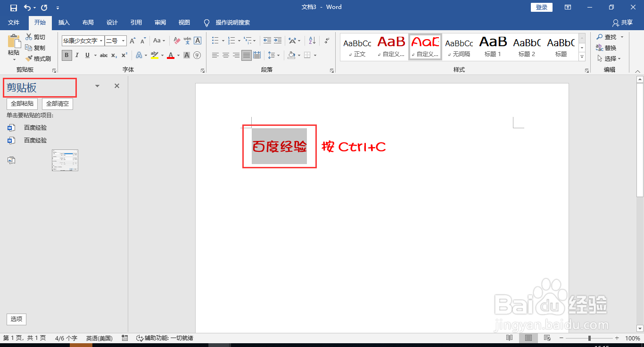
Task: Click 替换 (Replace) in Editing group
Action: point(606,48)
